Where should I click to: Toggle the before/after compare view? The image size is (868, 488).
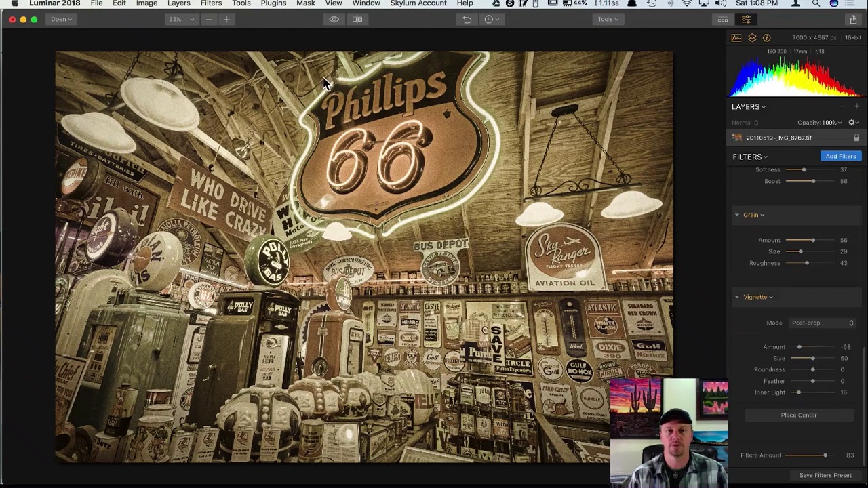click(357, 19)
